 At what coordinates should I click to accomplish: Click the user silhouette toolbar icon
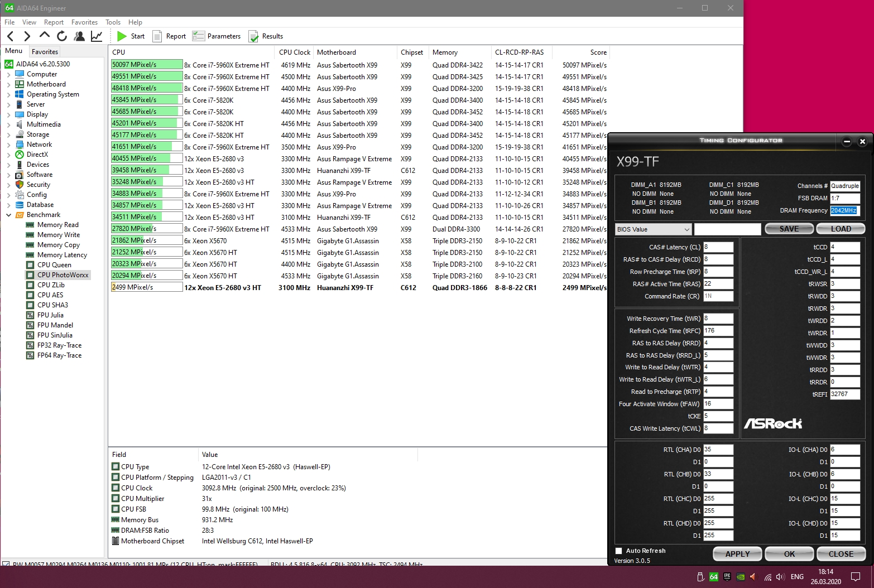(79, 36)
